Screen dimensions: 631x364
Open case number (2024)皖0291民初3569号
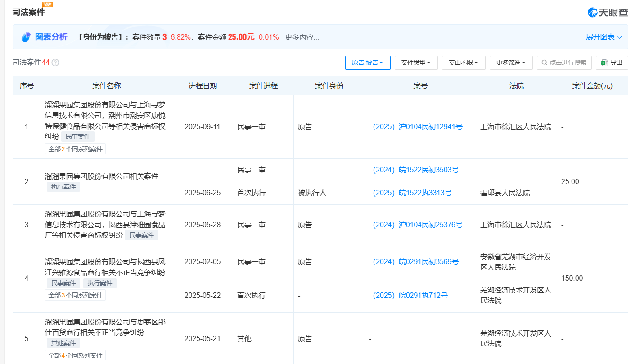pyautogui.click(x=415, y=262)
